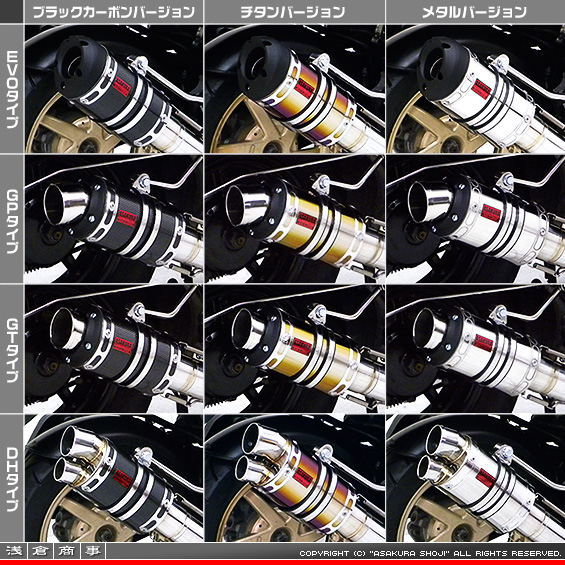Select EVO type metal version muffler image
565x565 pixels.
(476, 89)
